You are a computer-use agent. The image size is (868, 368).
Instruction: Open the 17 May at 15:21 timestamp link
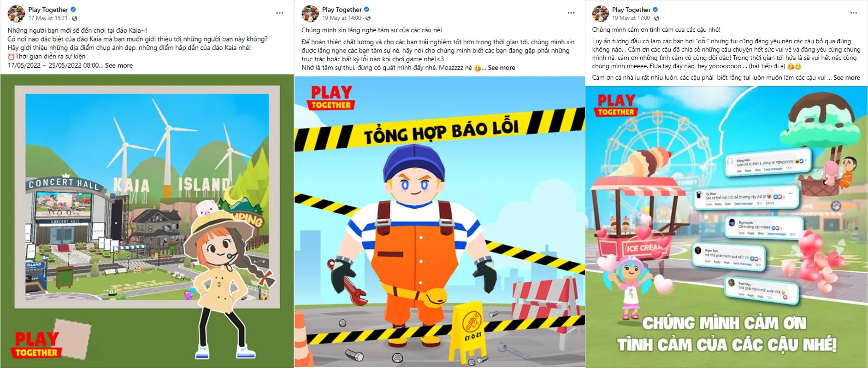point(47,18)
